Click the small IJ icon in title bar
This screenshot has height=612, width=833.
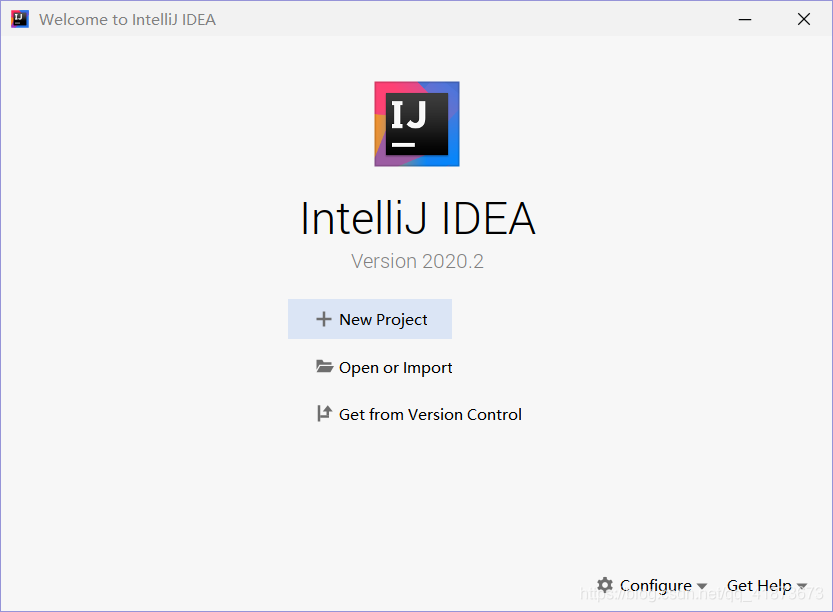pyautogui.click(x=20, y=19)
